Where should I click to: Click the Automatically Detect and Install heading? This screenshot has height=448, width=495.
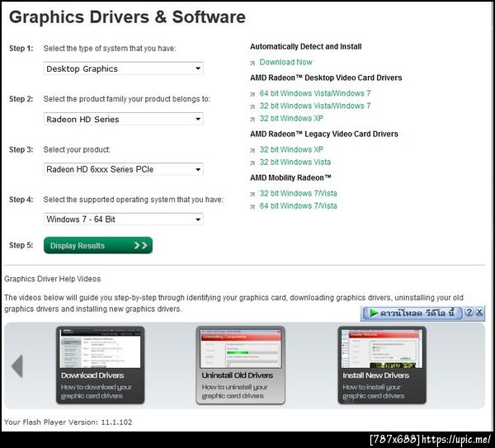pos(305,46)
